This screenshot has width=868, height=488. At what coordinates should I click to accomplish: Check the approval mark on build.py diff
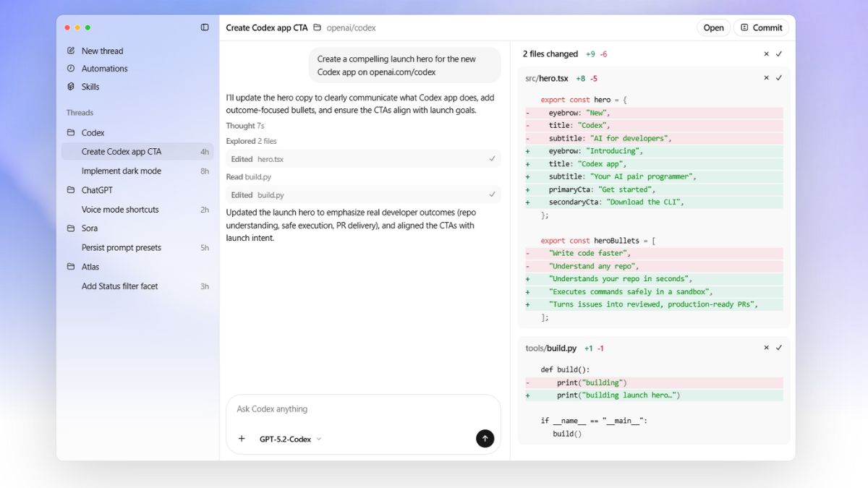coord(779,348)
